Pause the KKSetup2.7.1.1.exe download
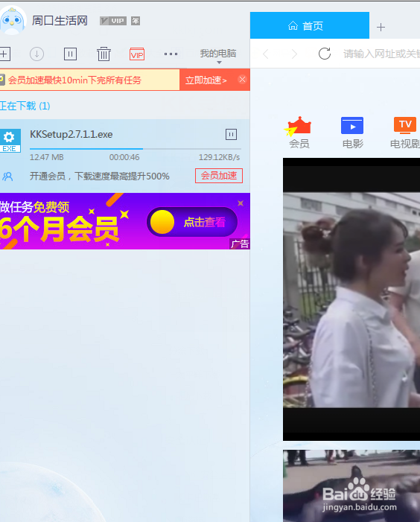 pyautogui.click(x=231, y=135)
